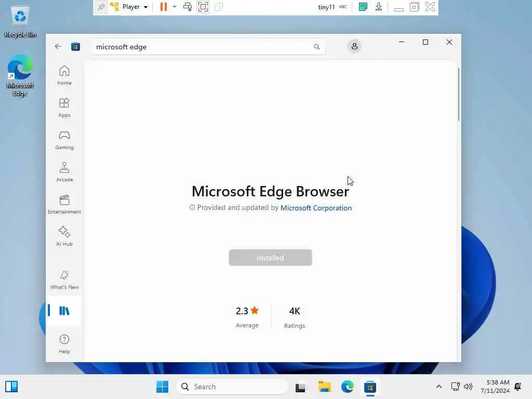Click the taskbar Search box
This screenshot has height=399, width=532.
(x=232, y=387)
